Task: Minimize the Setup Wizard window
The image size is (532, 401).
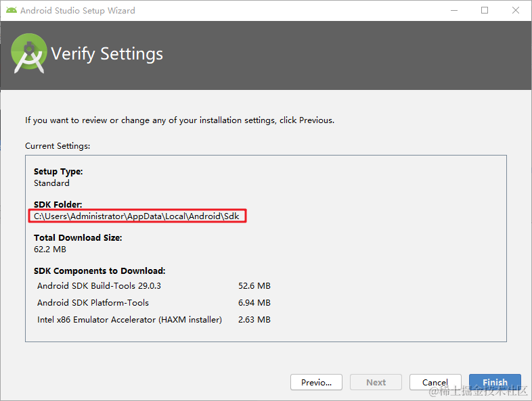Action: point(454,11)
